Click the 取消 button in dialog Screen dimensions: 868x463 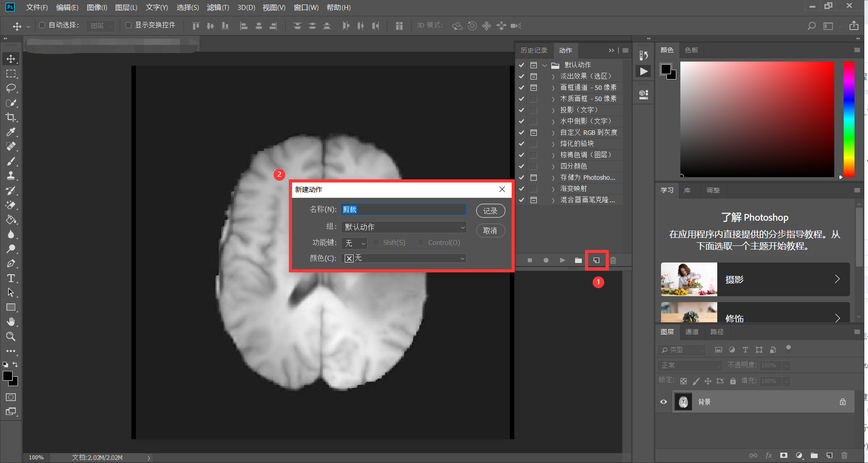pyautogui.click(x=490, y=231)
